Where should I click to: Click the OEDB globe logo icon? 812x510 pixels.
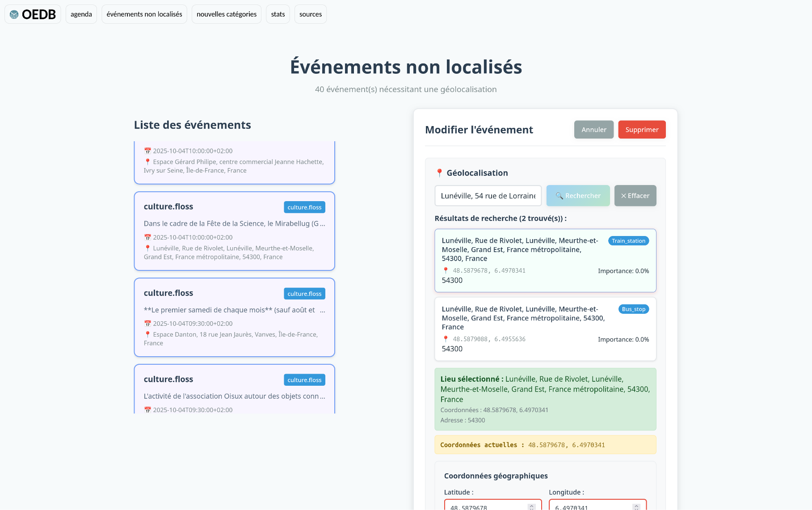pyautogui.click(x=14, y=14)
